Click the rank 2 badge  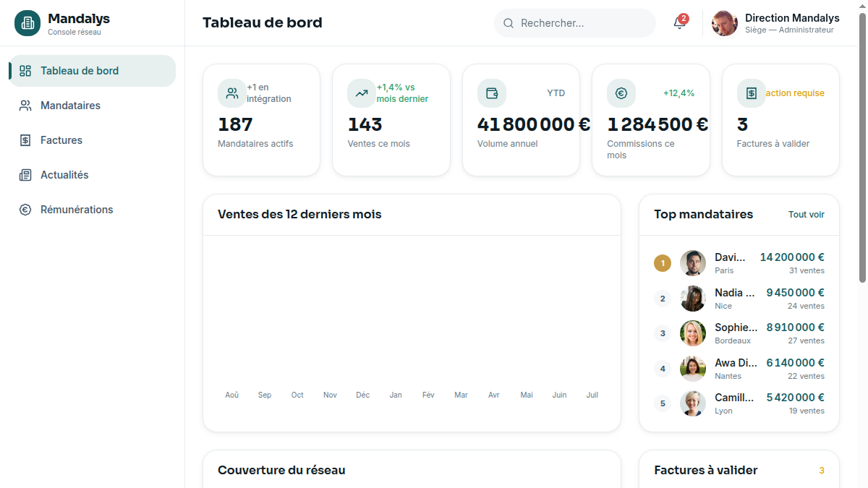[663, 299]
